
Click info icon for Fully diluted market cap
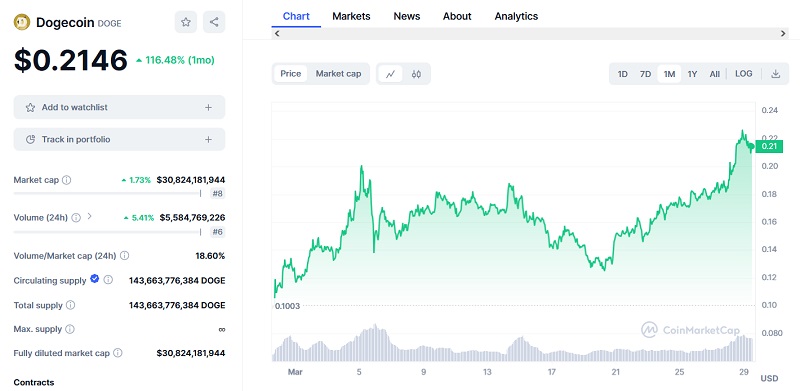click(117, 353)
